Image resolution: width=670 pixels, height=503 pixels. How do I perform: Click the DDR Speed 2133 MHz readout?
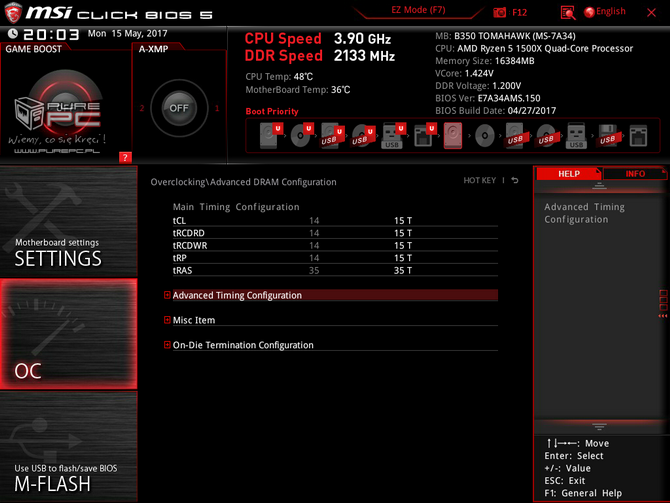[320, 56]
